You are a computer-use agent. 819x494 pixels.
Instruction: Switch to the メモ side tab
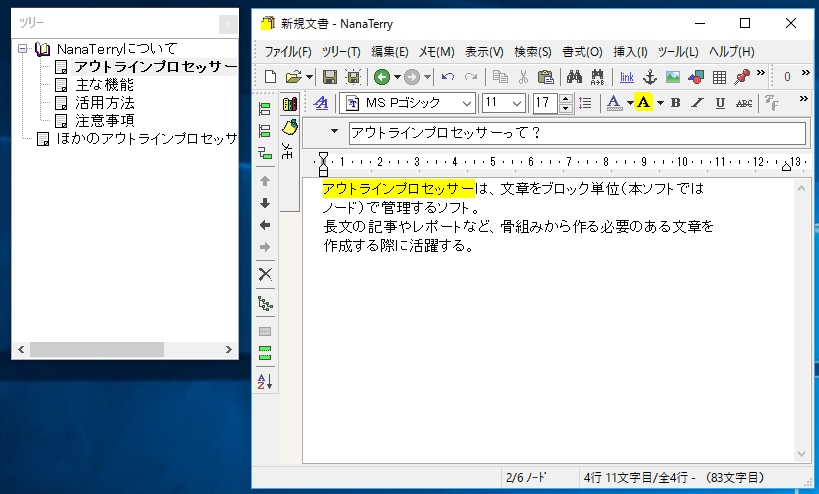click(288, 151)
